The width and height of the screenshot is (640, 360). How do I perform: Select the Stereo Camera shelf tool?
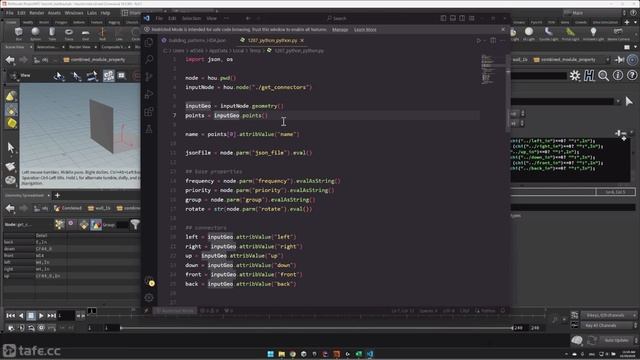click(618, 34)
